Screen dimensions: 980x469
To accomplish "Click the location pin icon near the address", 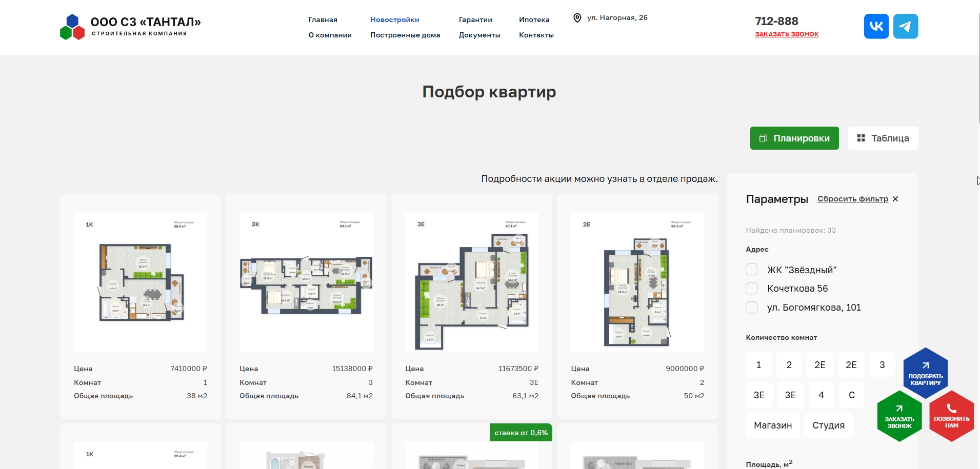I will click(x=577, y=18).
